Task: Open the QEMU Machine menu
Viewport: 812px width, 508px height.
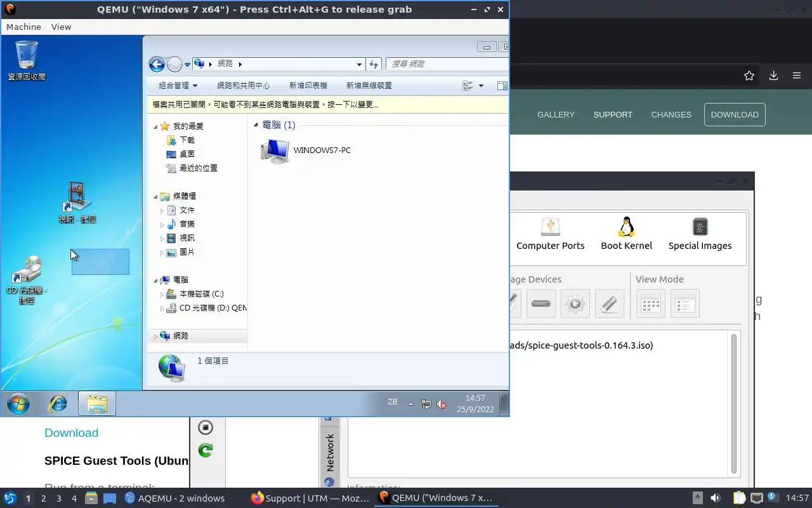Action: [23, 27]
